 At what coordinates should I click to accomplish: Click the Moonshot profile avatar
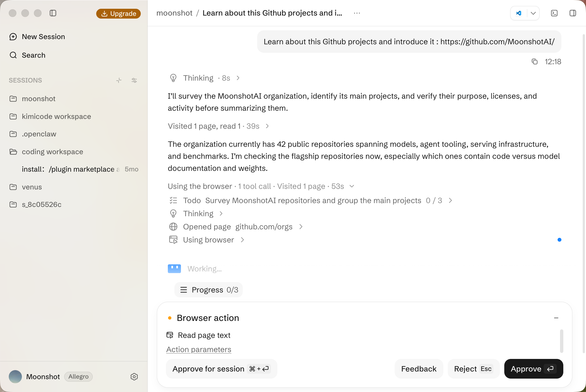15,377
